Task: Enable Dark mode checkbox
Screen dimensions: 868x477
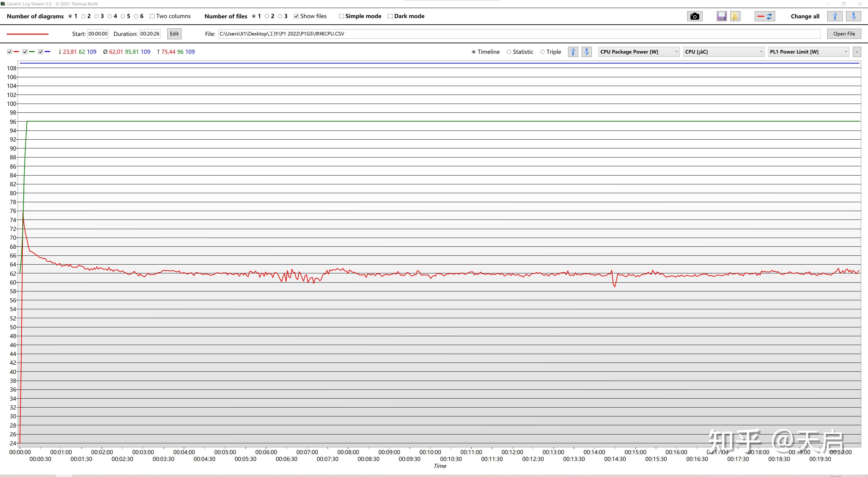Action: pyautogui.click(x=390, y=16)
